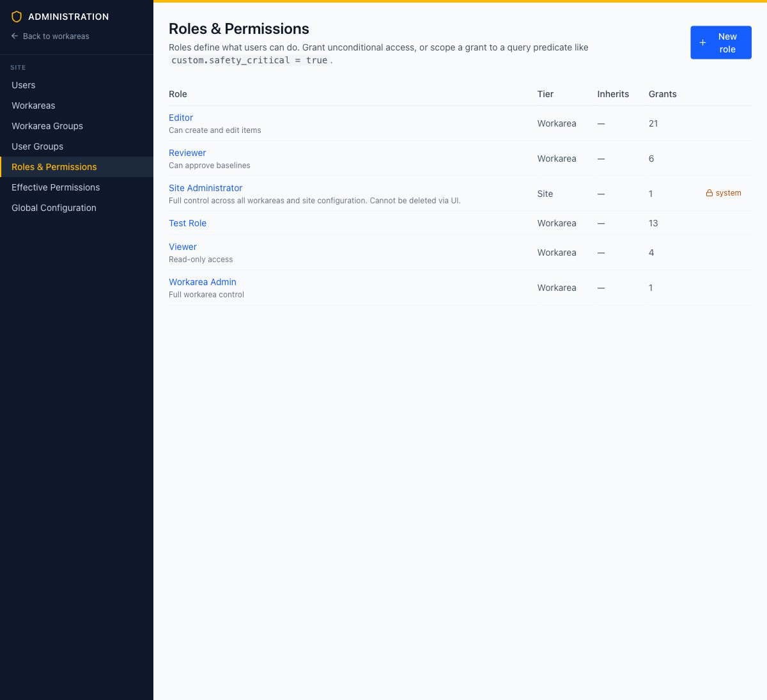
Task: Open Global Configuration page
Action: (x=77, y=208)
